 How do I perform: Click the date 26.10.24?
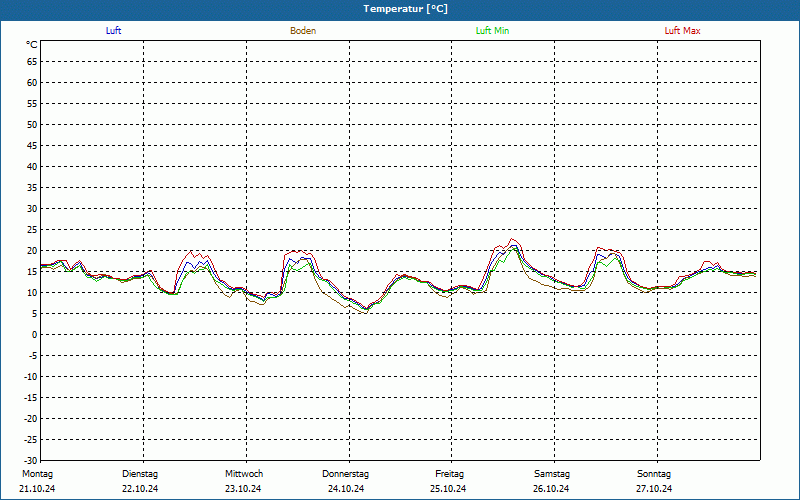(551, 489)
